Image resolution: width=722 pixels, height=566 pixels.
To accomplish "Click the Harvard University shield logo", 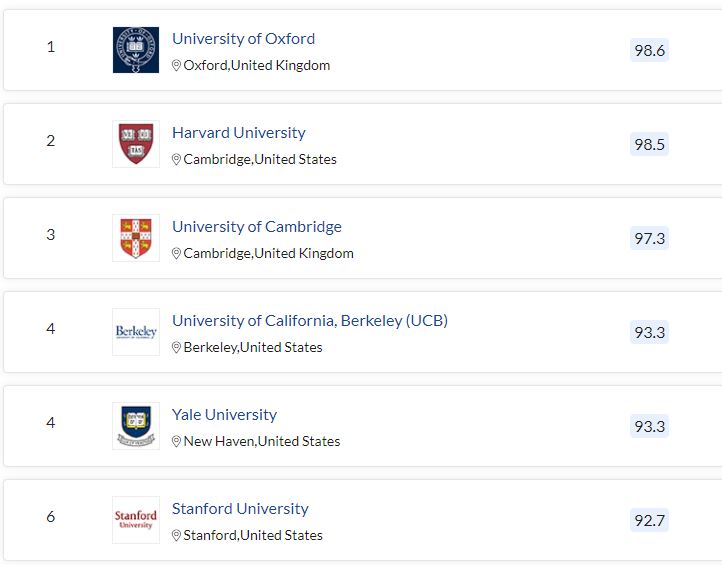I will pyautogui.click(x=136, y=144).
